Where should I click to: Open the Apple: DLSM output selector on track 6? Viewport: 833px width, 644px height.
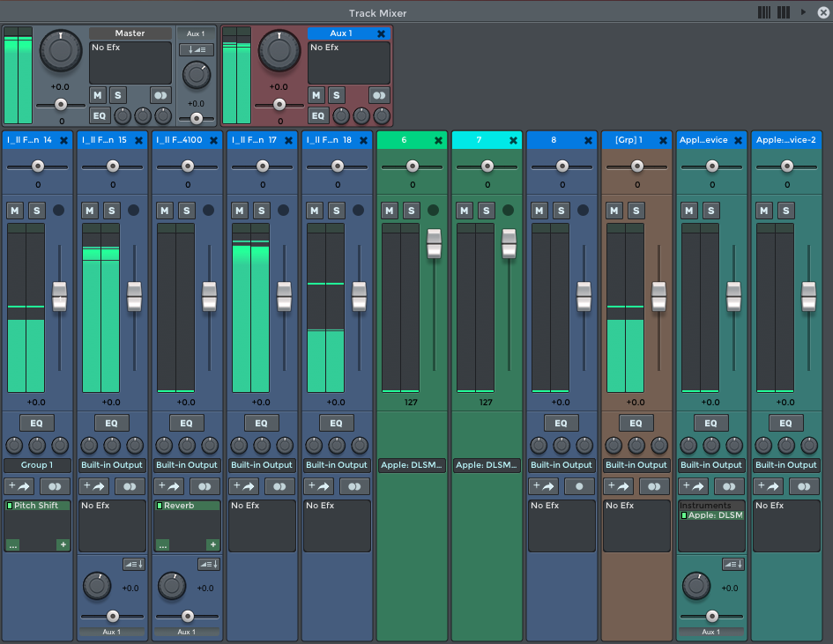point(412,465)
